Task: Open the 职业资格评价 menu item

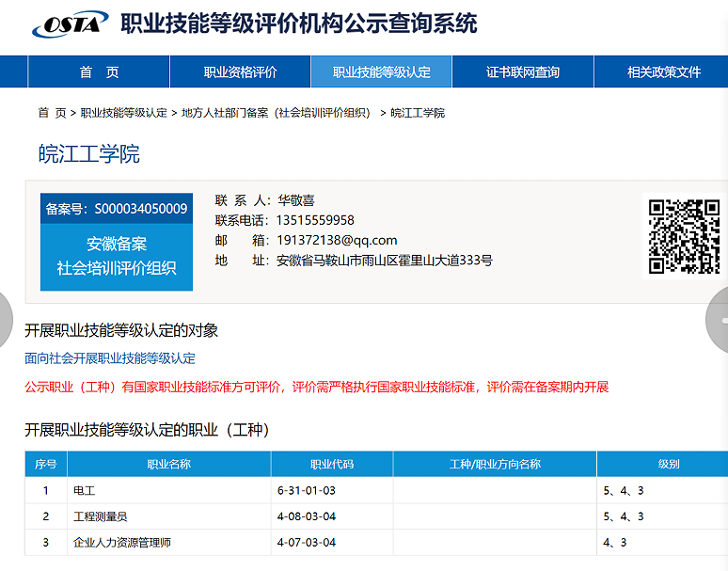Action: pyautogui.click(x=240, y=72)
